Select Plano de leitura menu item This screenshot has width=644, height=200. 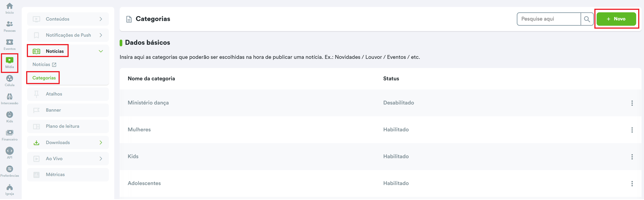point(62,126)
